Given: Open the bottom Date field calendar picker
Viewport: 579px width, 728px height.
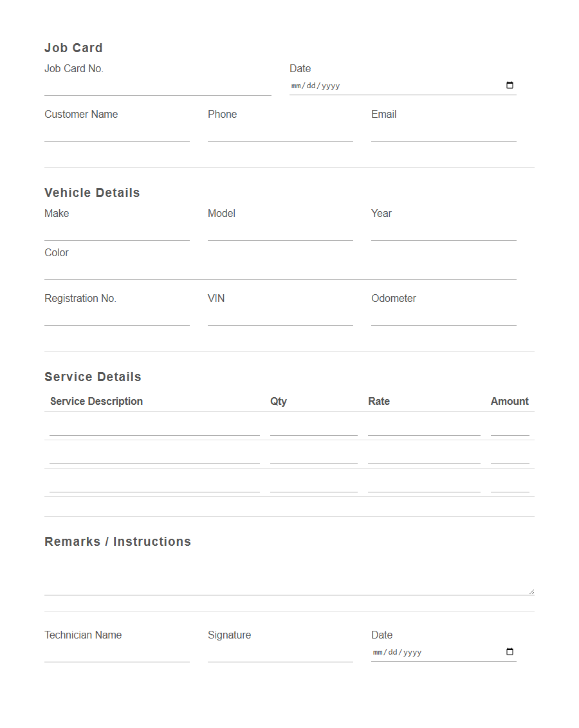Looking at the screenshot, I should pyautogui.click(x=509, y=651).
